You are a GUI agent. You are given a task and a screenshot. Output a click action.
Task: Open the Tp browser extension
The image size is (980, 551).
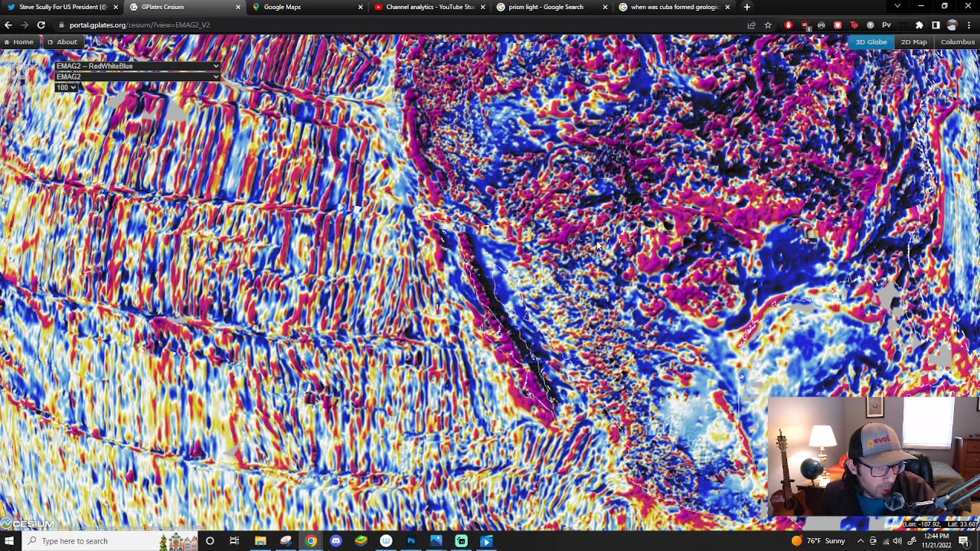tap(854, 25)
